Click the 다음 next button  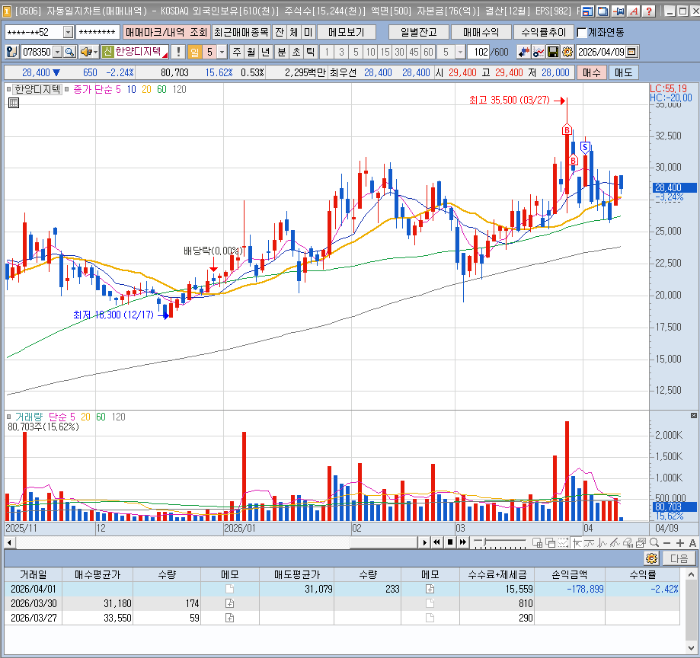point(679,558)
